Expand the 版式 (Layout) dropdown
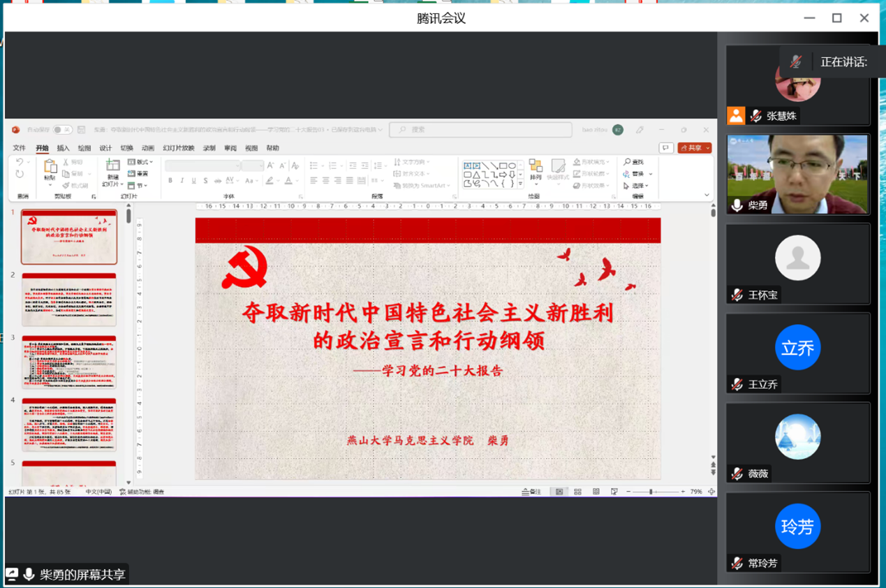The width and height of the screenshot is (886, 588). (x=141, y=162)
